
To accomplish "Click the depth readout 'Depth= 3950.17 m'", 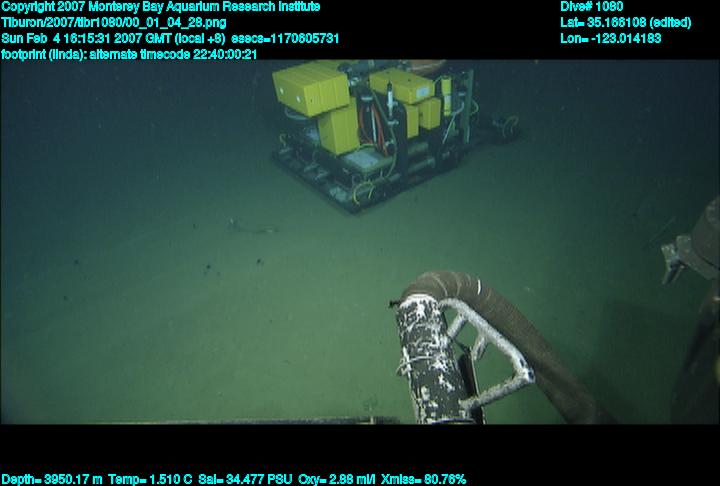I will tap(52, 479).
